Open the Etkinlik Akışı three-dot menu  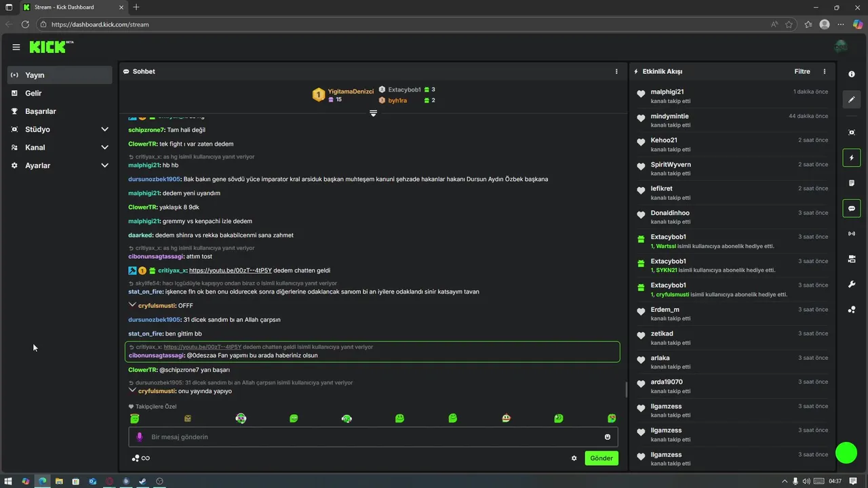[x=825, y=71]
